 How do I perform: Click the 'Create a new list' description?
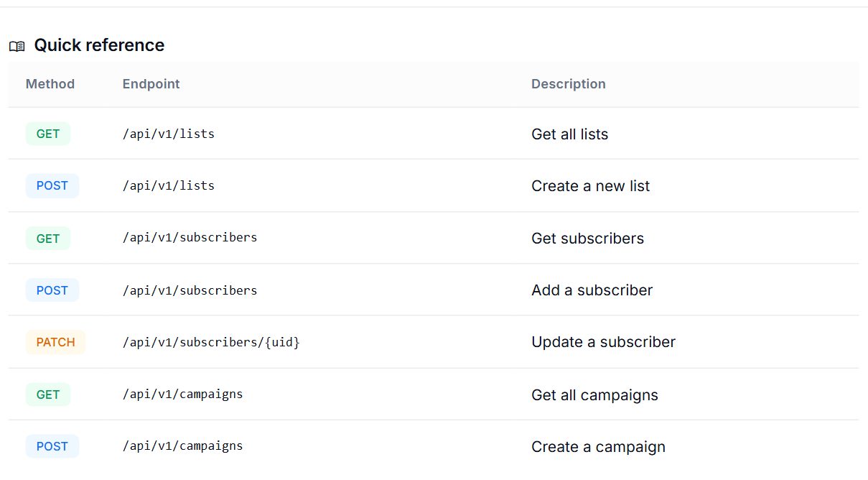click(x=591, y=186)
